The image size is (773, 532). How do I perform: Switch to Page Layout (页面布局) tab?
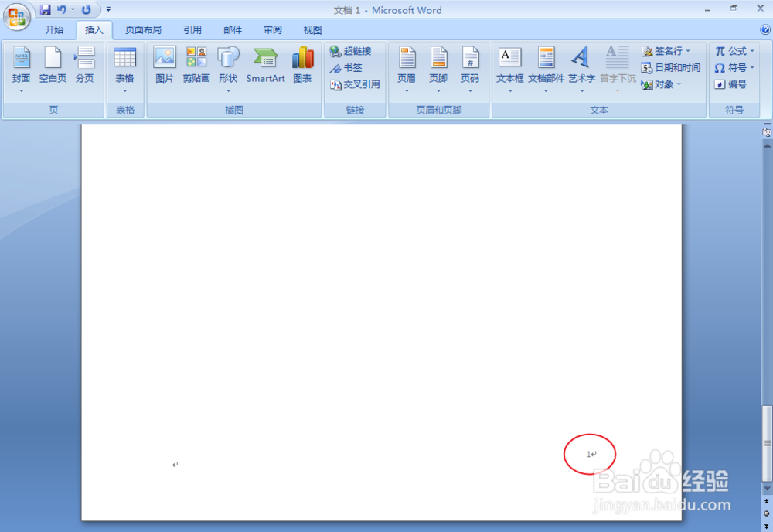point(143,30)
